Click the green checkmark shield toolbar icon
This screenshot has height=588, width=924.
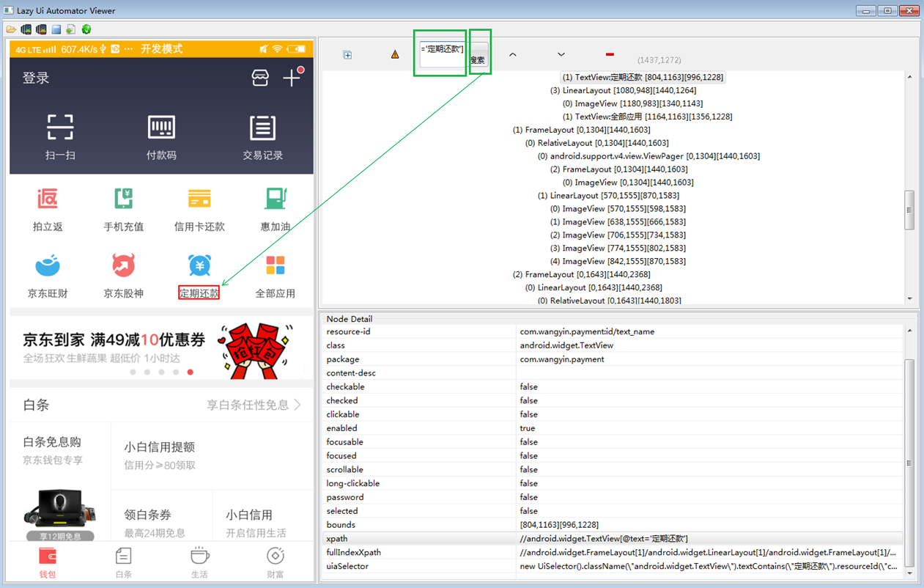(86, 29)
